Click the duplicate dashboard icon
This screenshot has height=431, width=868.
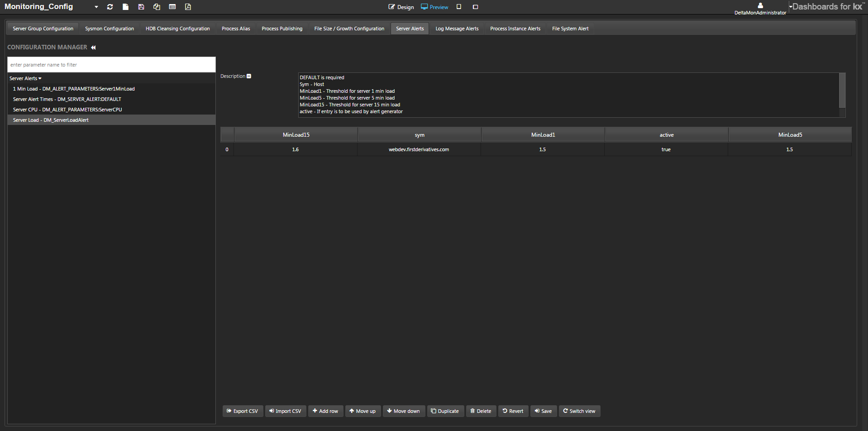(157, 7)
